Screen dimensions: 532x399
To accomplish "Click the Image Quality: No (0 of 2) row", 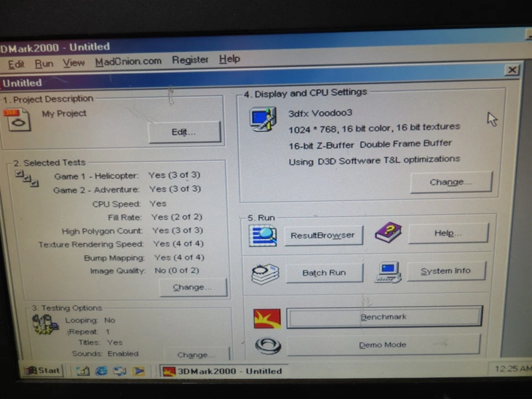I will click(x=145, y=271).
